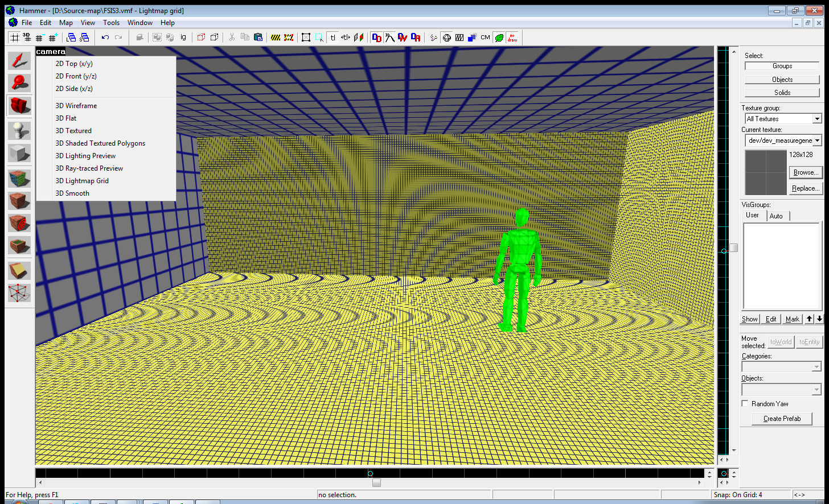The image size is (829, 504).
Task: Toggle the auto selection dotted-box icon
Action: 319,38
